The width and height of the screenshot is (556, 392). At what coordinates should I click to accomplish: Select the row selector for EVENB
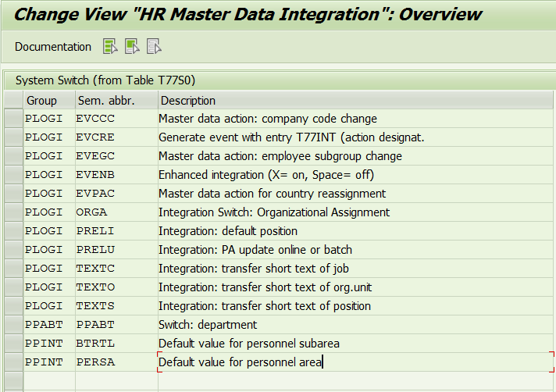(14, 175)
